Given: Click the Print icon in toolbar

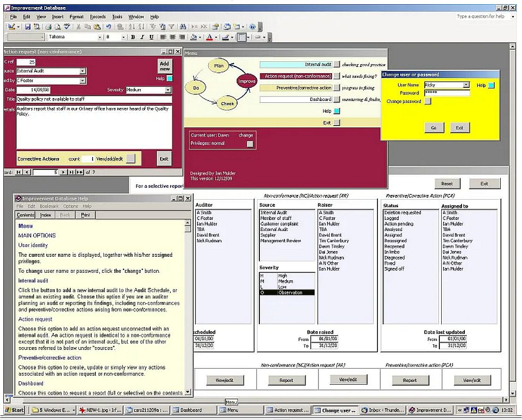Looking at the screenshot, I should pyautogui.click(x=48, y=27).
